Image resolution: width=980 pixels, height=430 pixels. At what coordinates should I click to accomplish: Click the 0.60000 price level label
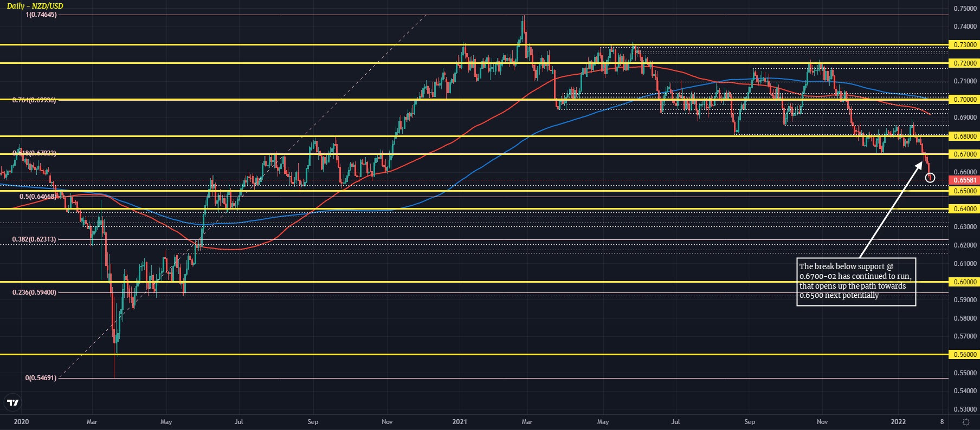(x=964, y=282)
